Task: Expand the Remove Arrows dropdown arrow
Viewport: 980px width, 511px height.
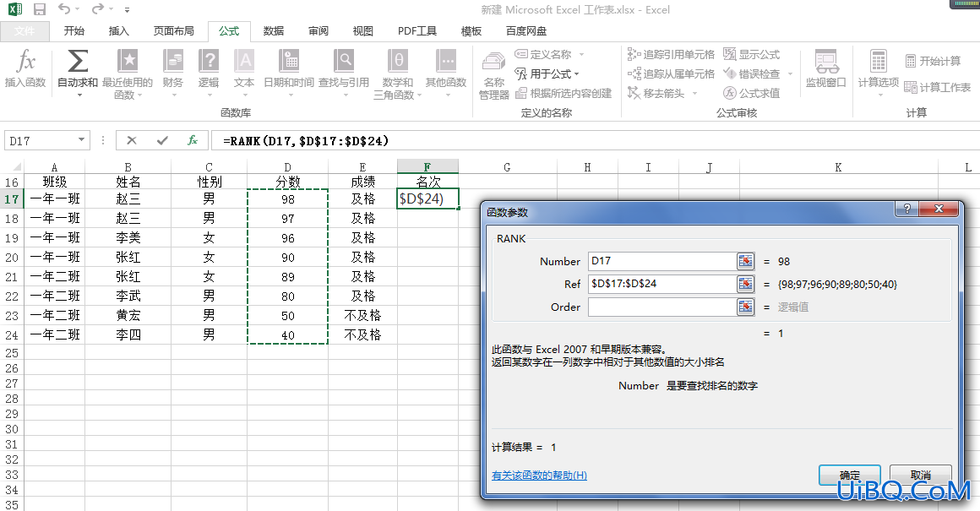Action: pyautogui.click(x=694, y=93)
